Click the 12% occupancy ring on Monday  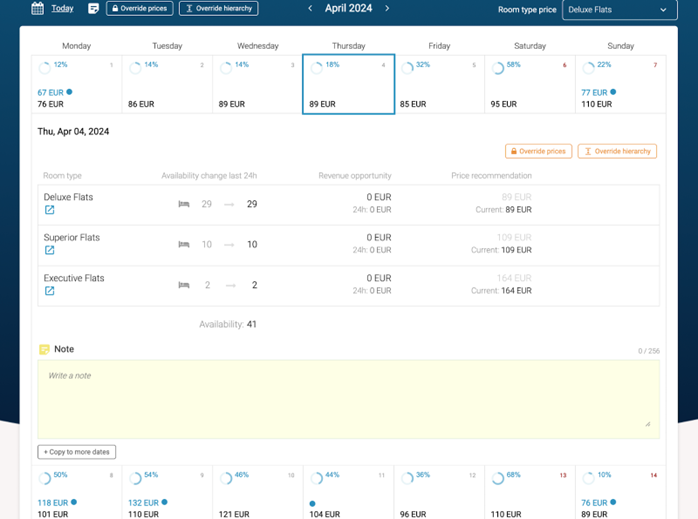[x=45, y=68]
